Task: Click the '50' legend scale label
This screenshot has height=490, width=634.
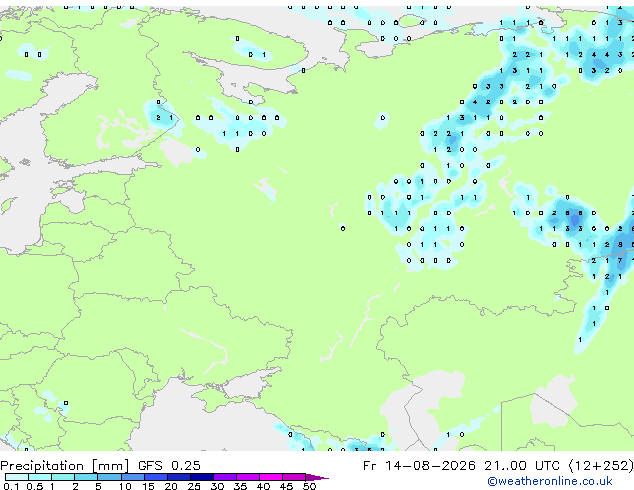Action: 310,486
